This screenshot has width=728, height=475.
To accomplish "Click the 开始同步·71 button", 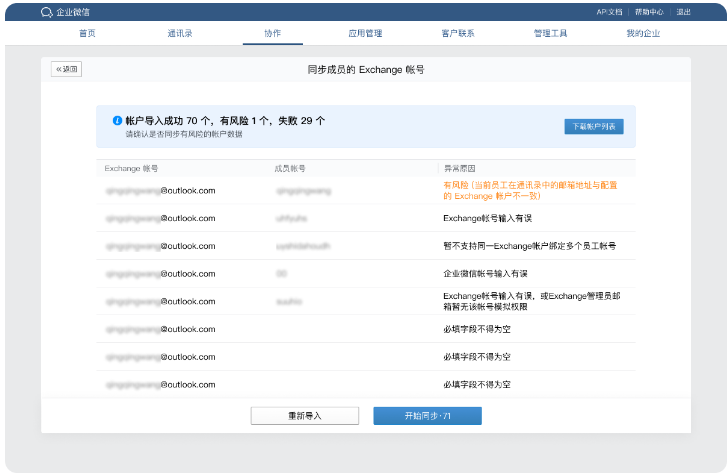I will (x=427, y=415).
